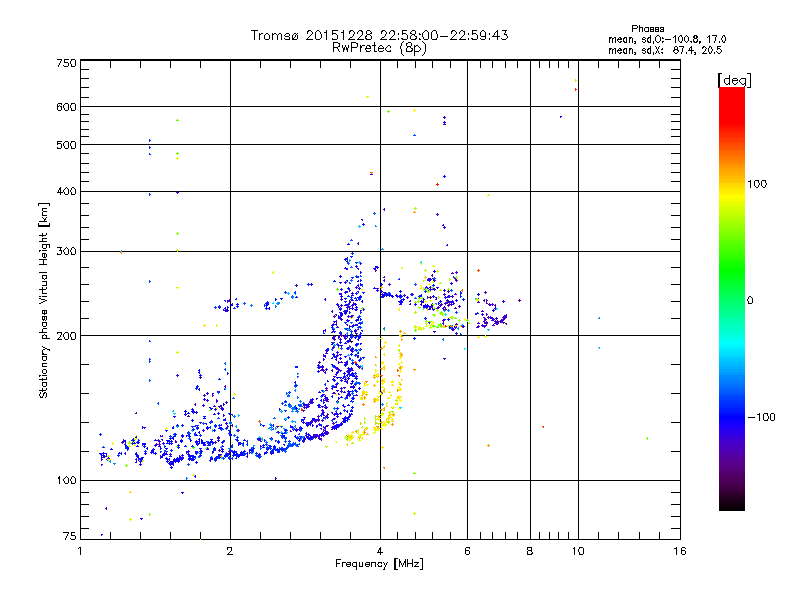Click the color bar label "-100"
The image size is (800, 600).
pyautogui.click(x=761, y=417)
